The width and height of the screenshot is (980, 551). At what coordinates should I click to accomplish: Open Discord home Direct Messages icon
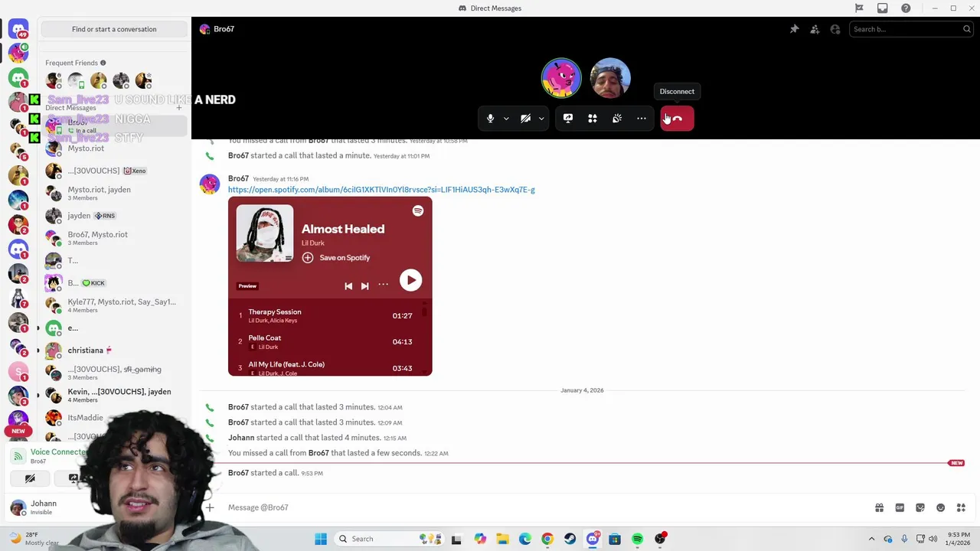pos(18,29)
